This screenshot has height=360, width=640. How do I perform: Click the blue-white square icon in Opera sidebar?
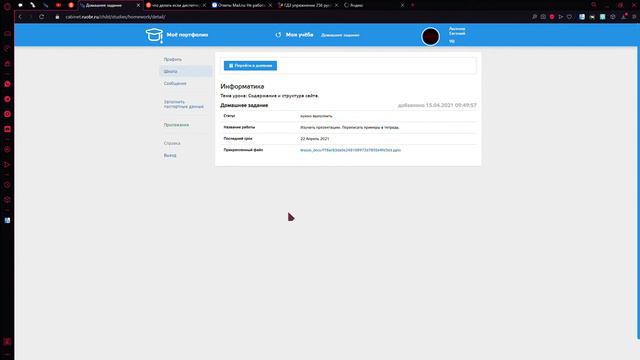(x=7, y=220)
